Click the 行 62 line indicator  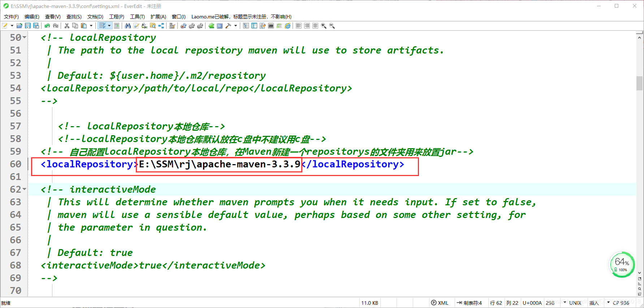point(496,303)
